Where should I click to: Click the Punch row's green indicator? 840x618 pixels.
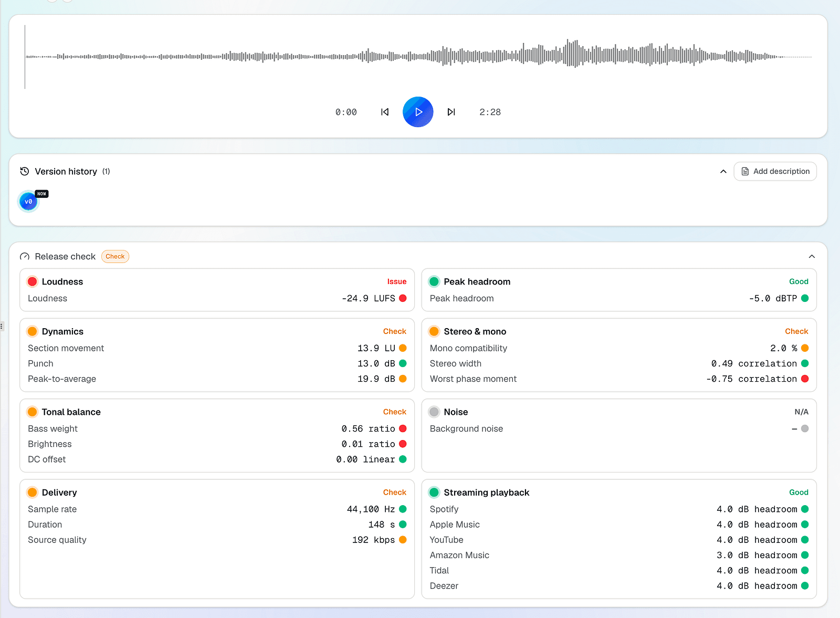[403, 363]
